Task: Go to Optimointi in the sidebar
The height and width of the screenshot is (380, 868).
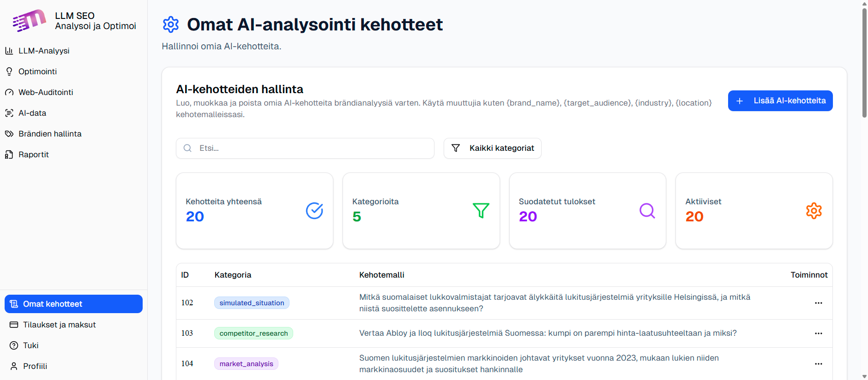Action: coord(37,71)
